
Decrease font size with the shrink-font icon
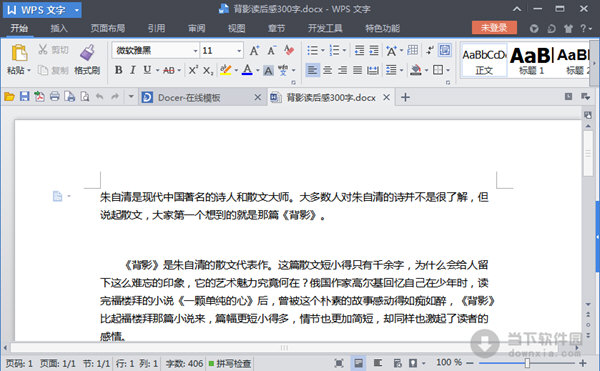click(271, 50)
